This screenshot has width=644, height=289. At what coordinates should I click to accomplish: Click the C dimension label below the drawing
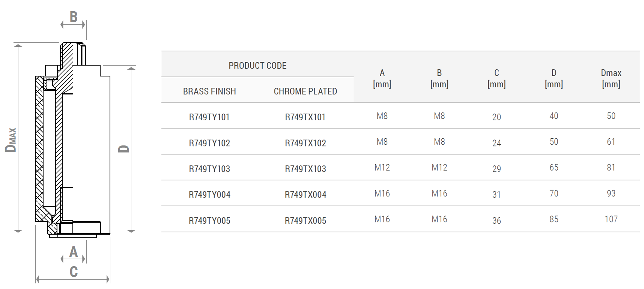coord(74,272)
